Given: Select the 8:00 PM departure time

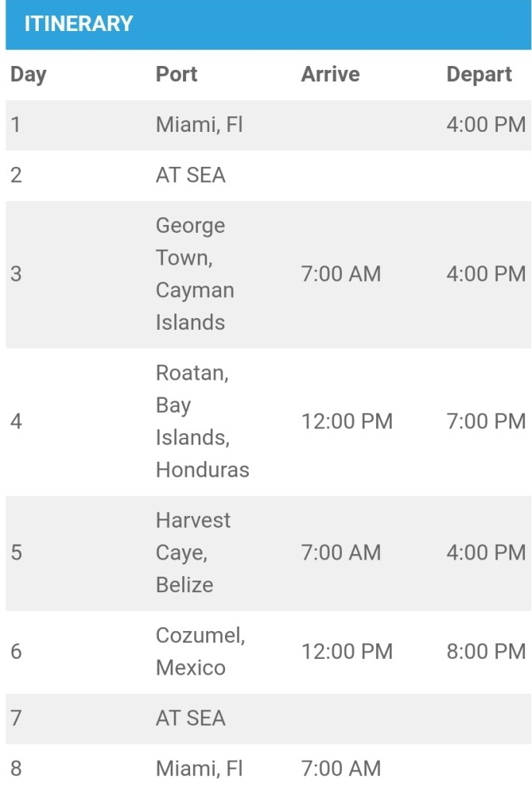Looking at the screenshot, I should [x=485, y=651].
